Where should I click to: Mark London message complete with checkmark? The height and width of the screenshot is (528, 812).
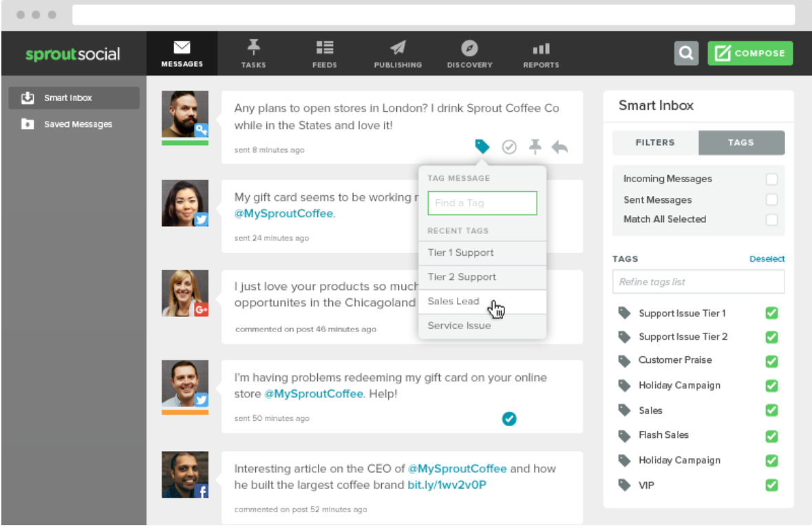coord(509,147)
